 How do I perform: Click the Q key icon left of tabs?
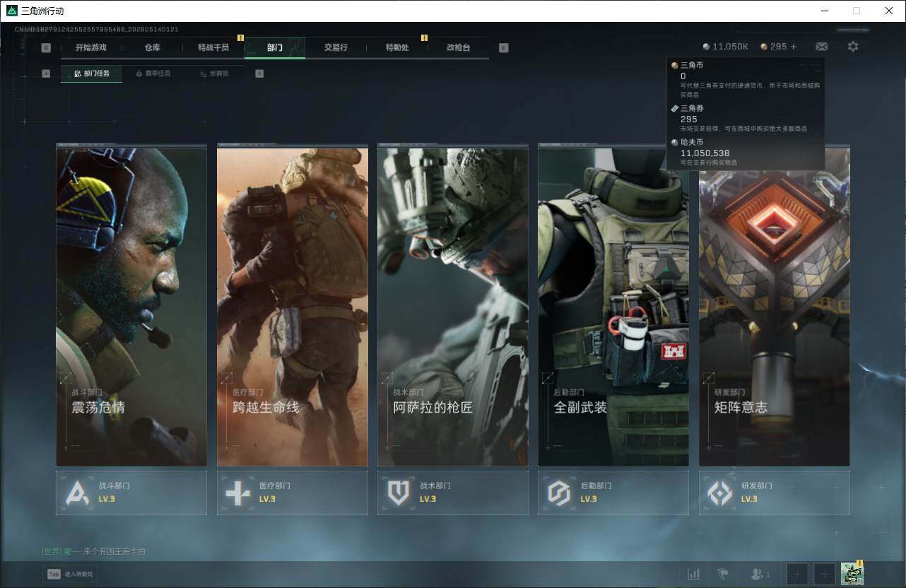[x=46, y=48]
